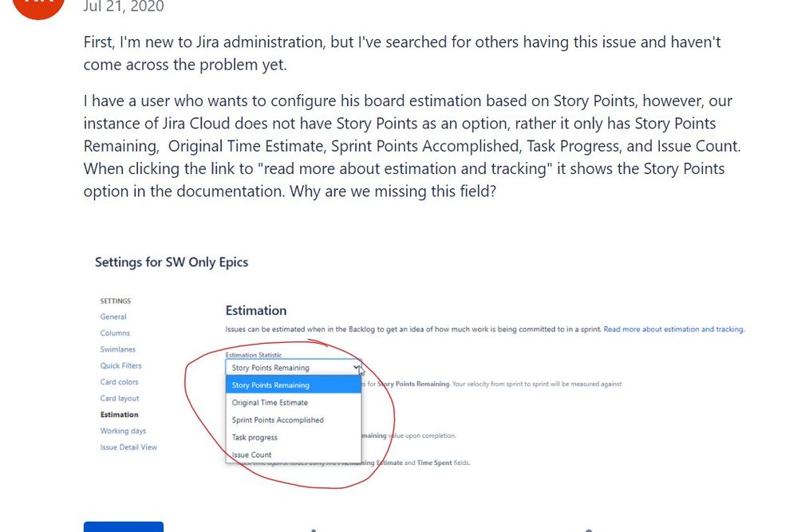This screenshot has height=532, width=797.
Task: Open the General settings section
Action: [113, 316]
